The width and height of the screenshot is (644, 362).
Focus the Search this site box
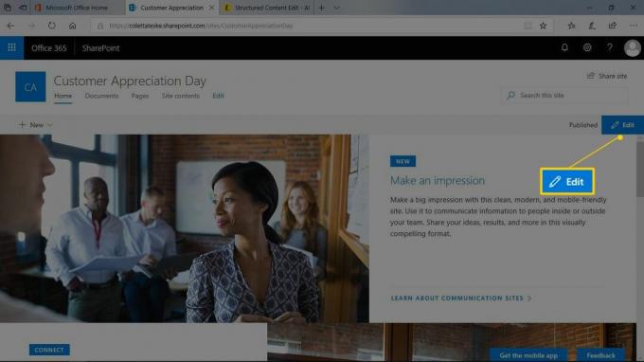[x=564, y=96]
